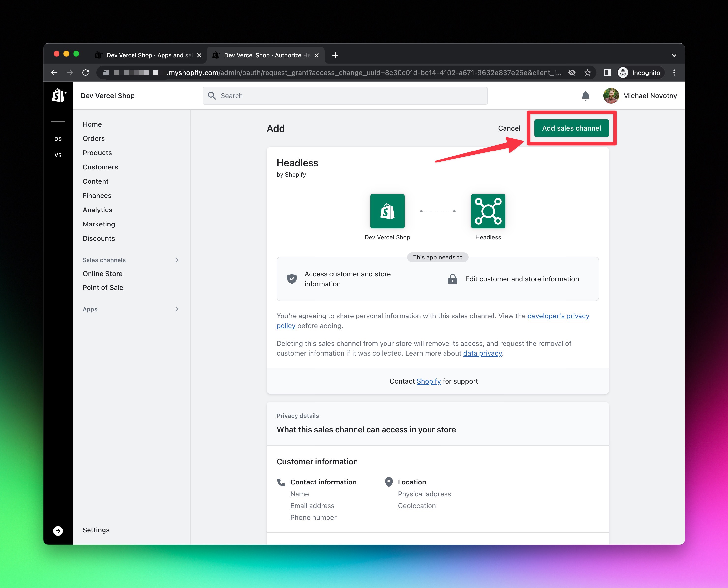Open Home in the sidebar
Screen dimensions: 728x588
[92, 124]
